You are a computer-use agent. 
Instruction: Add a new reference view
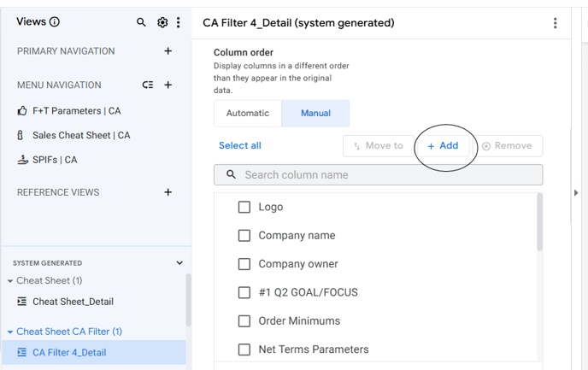click(168, 192)
